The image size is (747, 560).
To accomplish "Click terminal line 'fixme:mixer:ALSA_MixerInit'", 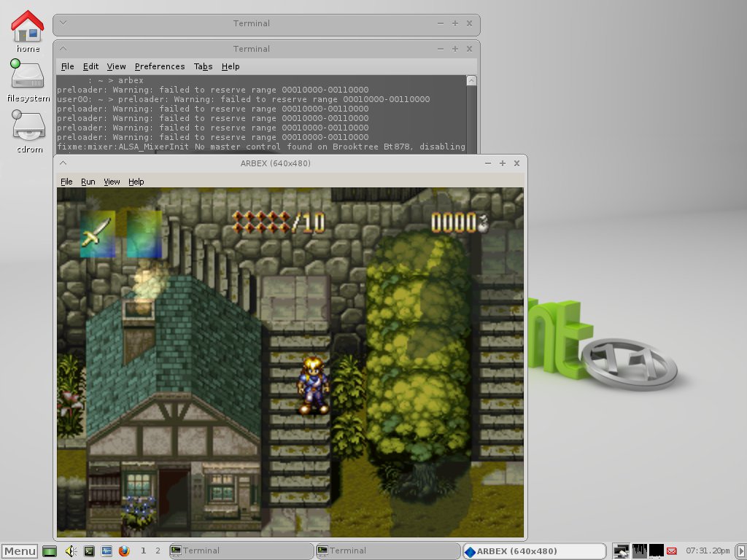I will [260, 147].
